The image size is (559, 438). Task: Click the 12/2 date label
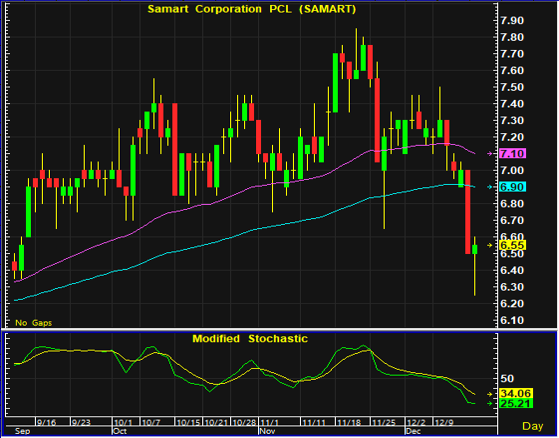pos(416,423)
